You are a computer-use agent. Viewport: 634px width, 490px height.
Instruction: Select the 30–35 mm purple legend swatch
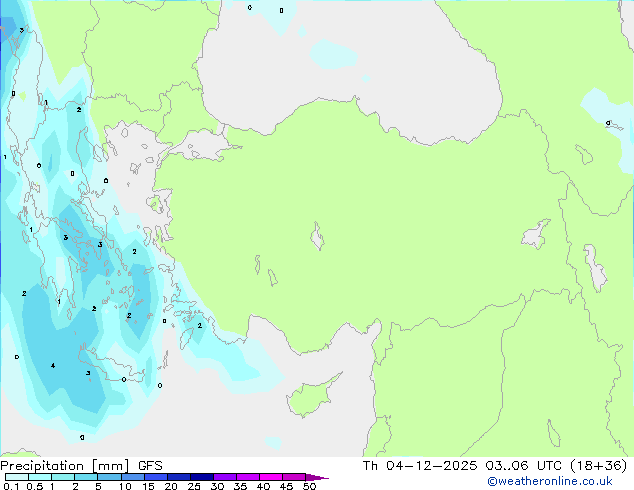tap(225, 477)
